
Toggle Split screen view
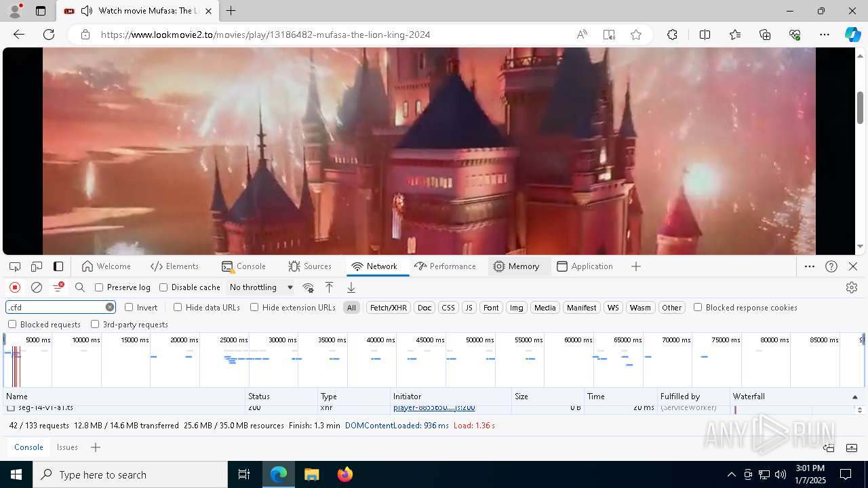tap(705, 35)
